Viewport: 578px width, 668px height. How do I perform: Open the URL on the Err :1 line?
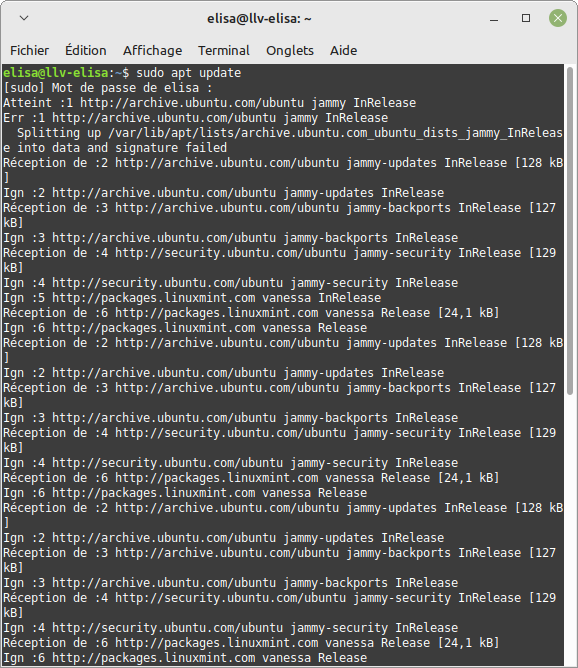[164, 118]
